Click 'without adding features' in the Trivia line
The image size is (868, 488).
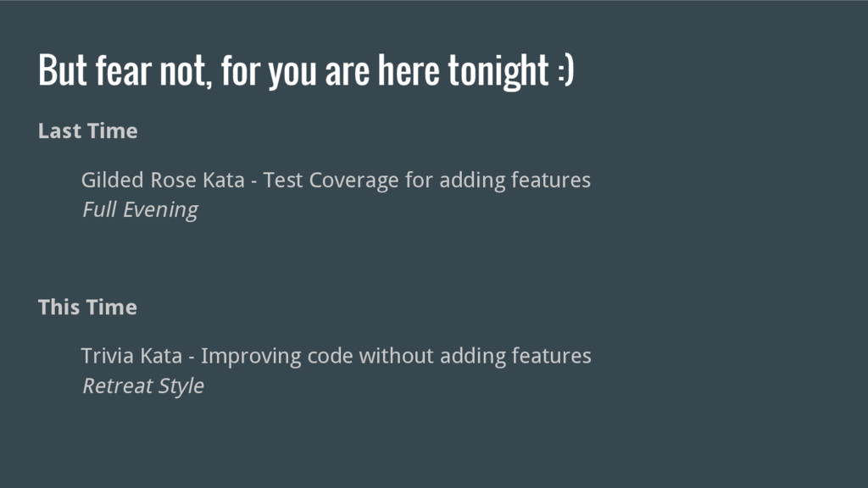[475, 356]
